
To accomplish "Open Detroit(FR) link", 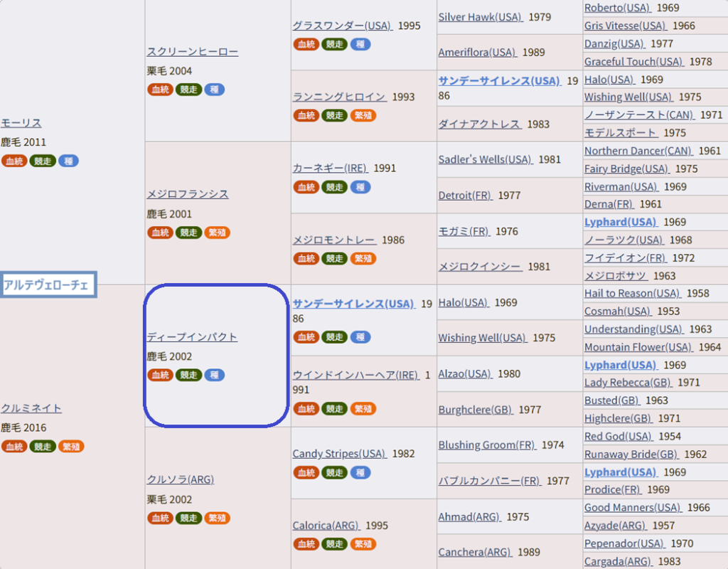I will tap(466, 196).
